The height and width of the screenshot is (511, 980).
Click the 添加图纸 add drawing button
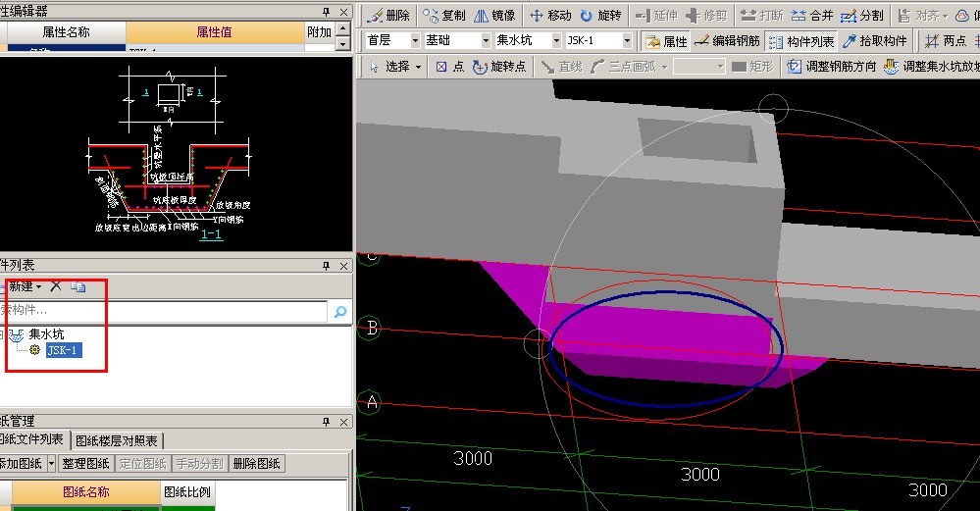pos(22,464)
